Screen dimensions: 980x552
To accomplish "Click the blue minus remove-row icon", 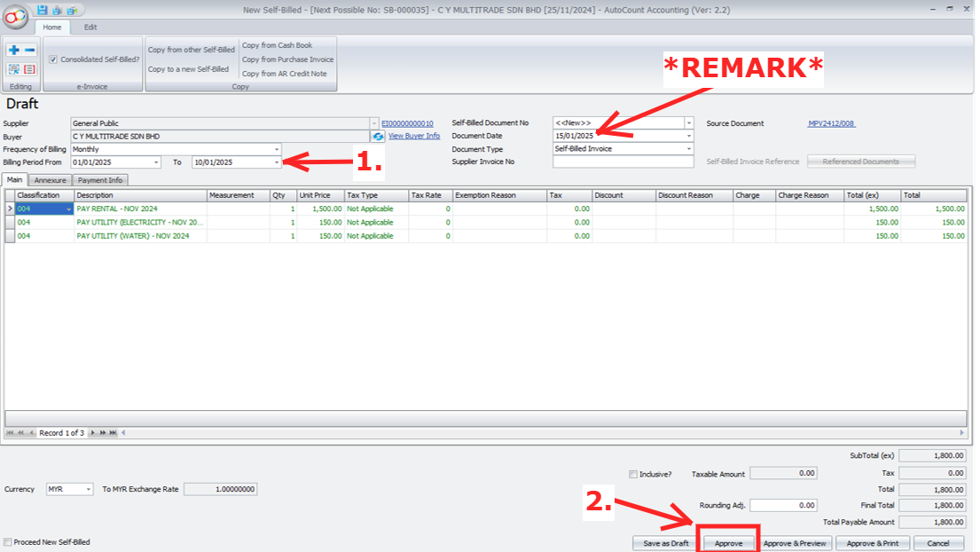I will (x=29, y=51).
